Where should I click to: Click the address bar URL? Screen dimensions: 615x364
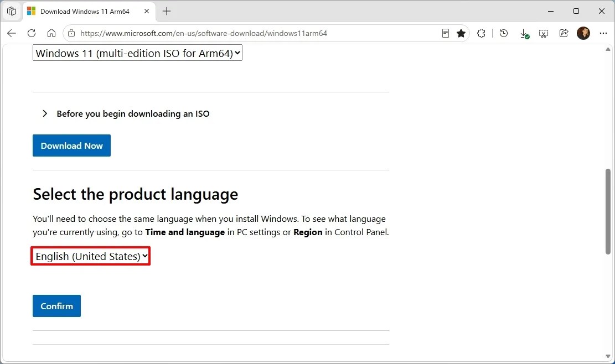[204, 33]
